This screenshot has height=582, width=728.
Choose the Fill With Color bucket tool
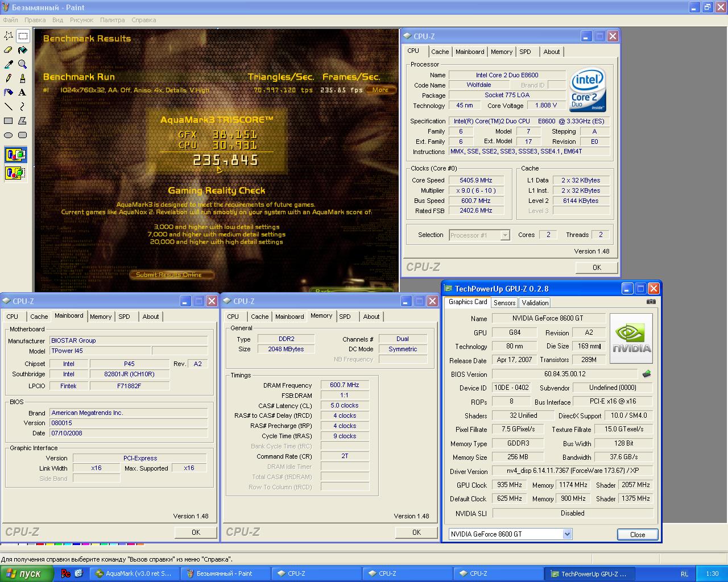(23, 50)
